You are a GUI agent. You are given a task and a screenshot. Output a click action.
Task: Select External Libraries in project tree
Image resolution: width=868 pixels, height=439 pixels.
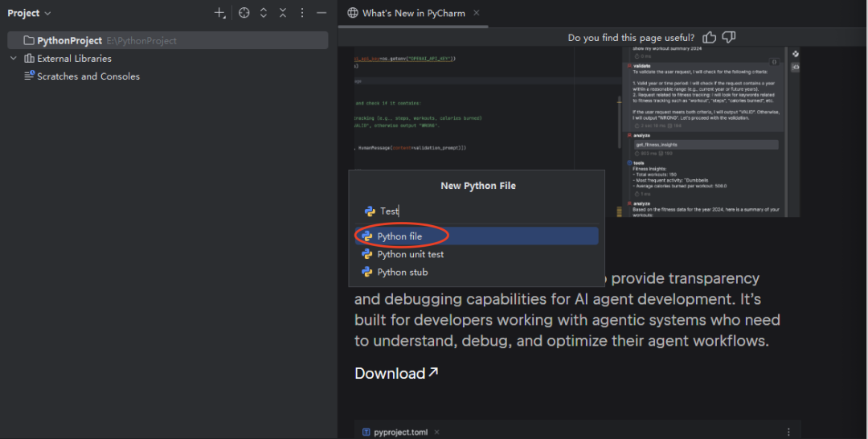click(x=74, y=58)
